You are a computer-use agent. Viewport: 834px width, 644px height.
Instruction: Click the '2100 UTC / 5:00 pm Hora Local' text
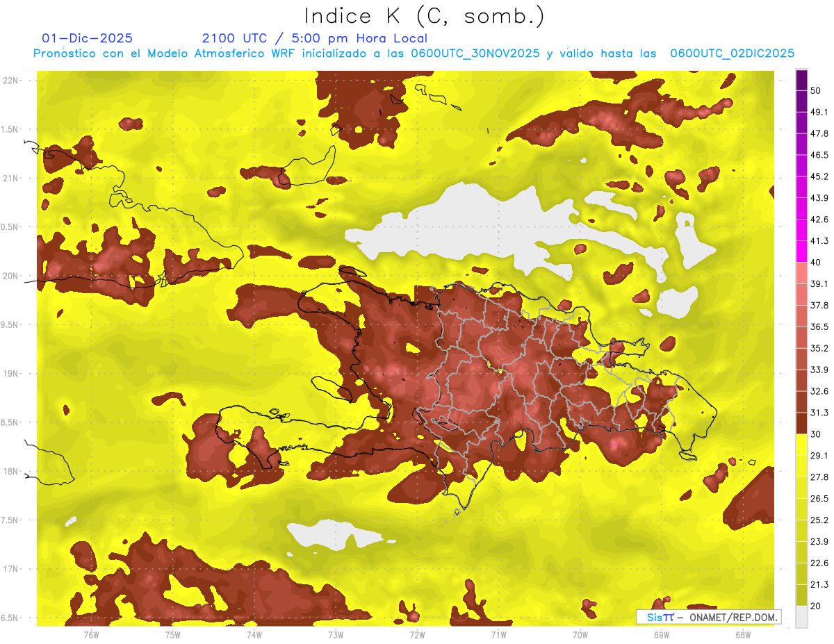coord(315,38)
